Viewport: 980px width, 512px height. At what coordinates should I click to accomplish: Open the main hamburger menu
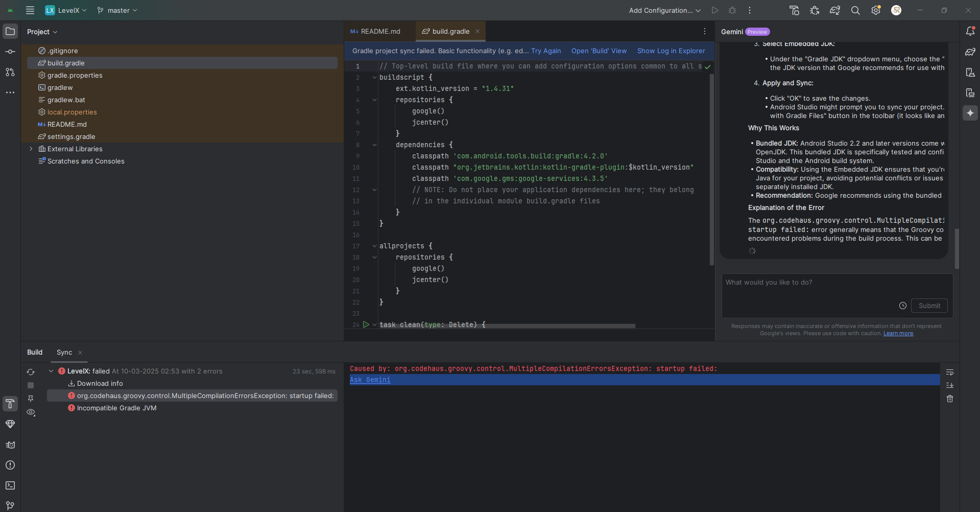pyautogui.click(x=30, y=10)
